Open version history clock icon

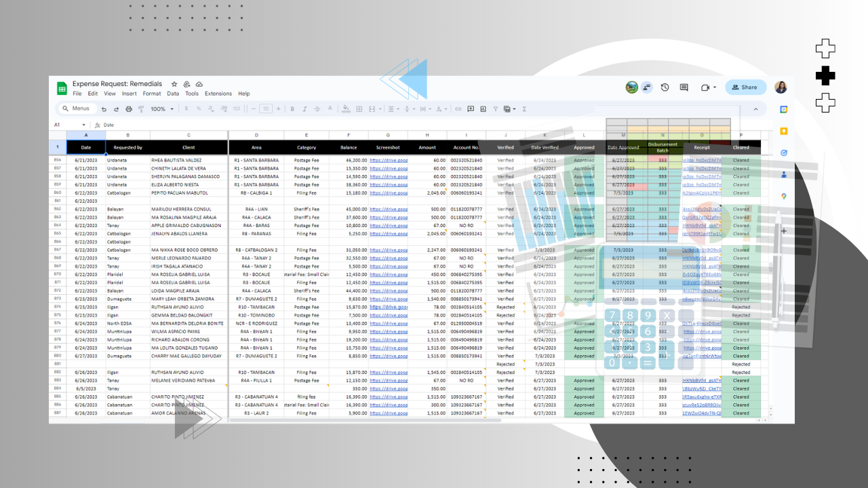tap(665, 87)
